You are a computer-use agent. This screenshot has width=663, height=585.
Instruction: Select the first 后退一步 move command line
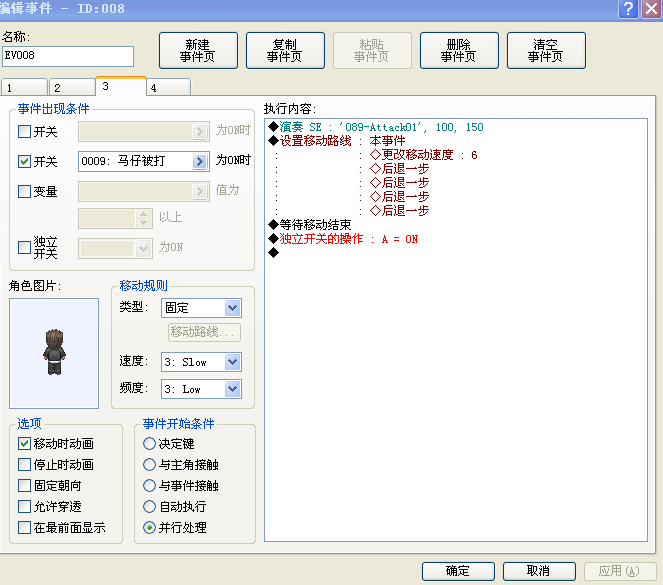click(399, 169)
